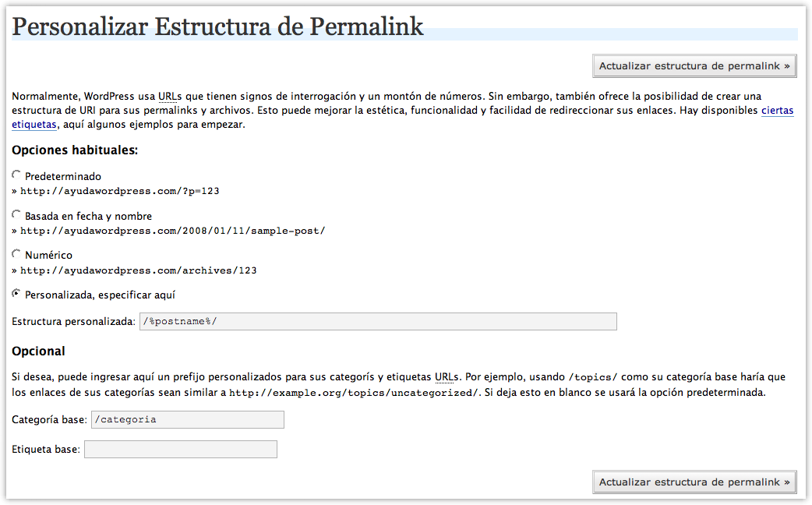Click into the Categoría base input field
The width and height of the screenshot is (812, 505).
[188, 419]
